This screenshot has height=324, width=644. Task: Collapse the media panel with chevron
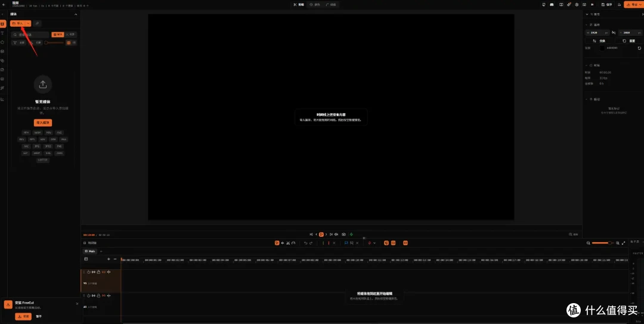point(76,14)
